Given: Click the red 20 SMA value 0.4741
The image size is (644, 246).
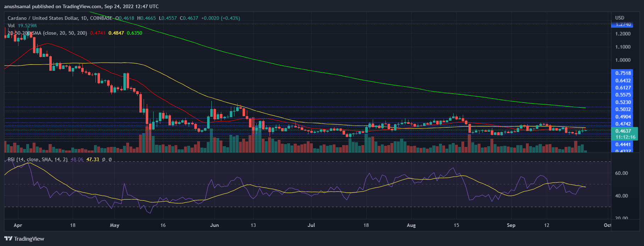Looking at the screenshot, I should pyautogui.click(x=97, y=33).
